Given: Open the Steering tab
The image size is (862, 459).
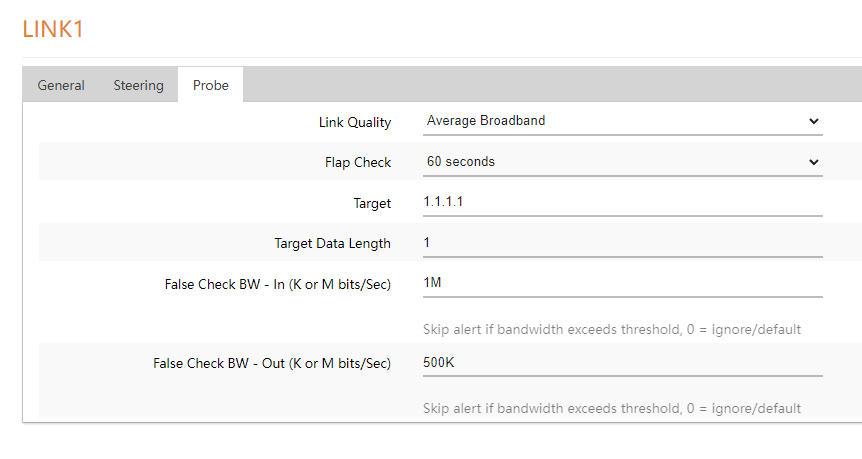Looking at the screenshot, I should coord(138,85).
